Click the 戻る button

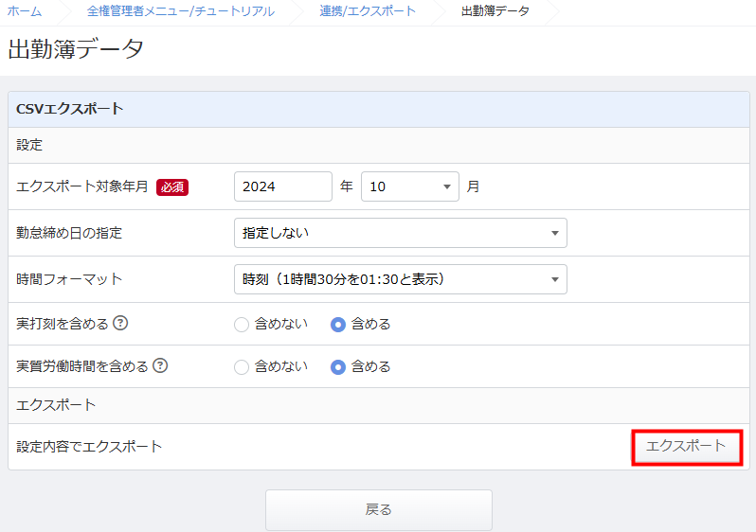coord(379,510)
